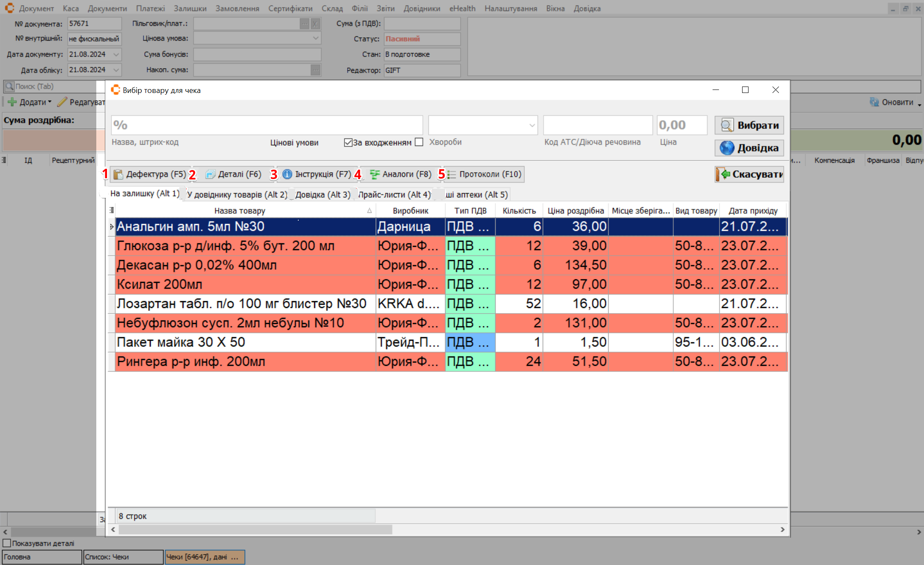Expand the Цінова умова combo box
Screen dimensions: 924x565
(x=315, y=38)
